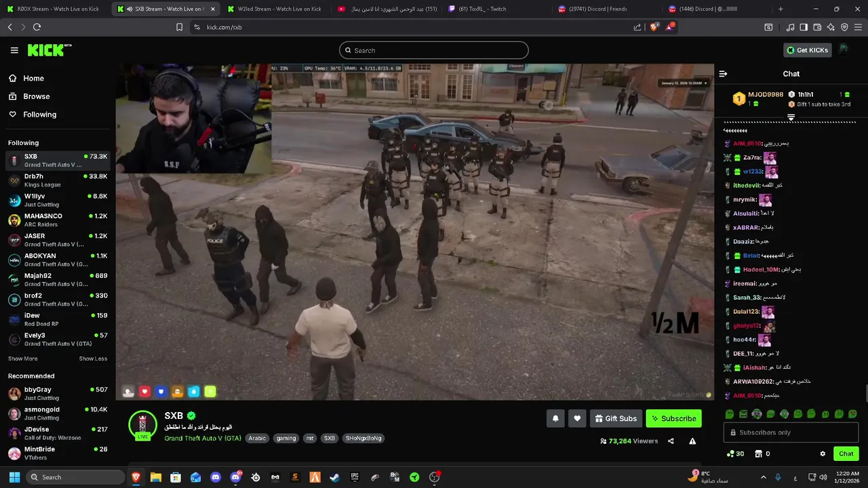Click Brave Rewards triangle icon
Screen dimensions: 868x488
pos(671,26)
